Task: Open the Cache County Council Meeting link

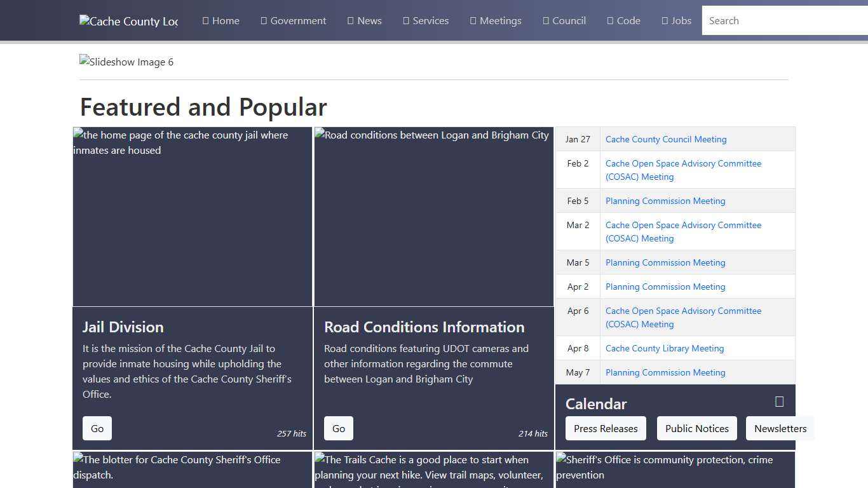Action: 666,139
